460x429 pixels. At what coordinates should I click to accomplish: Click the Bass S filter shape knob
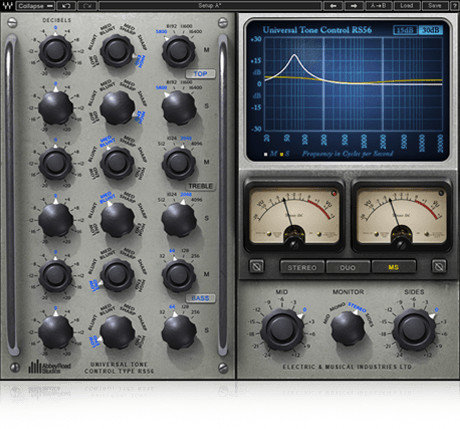point(117,332)
